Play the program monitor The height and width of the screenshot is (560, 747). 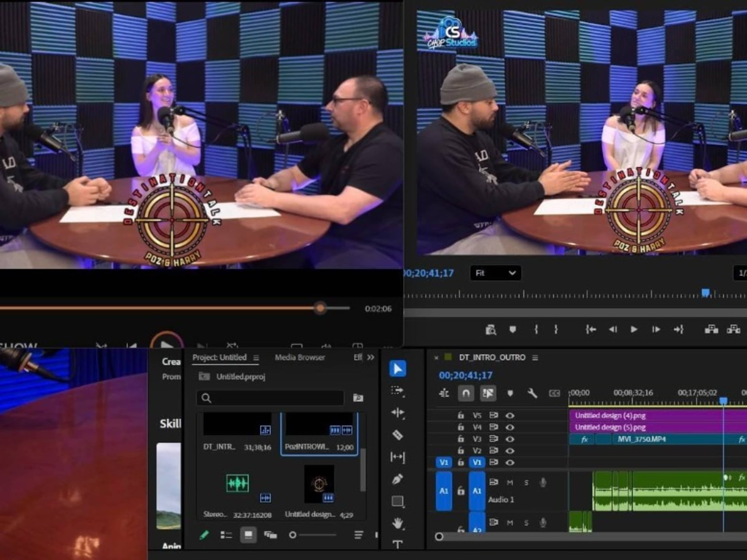(634, 329)
